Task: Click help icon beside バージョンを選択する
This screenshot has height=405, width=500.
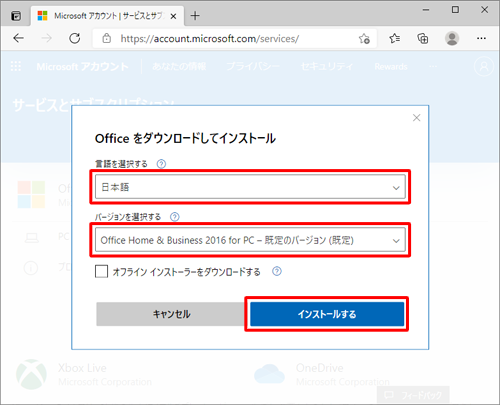Action: tap(175, 217)
